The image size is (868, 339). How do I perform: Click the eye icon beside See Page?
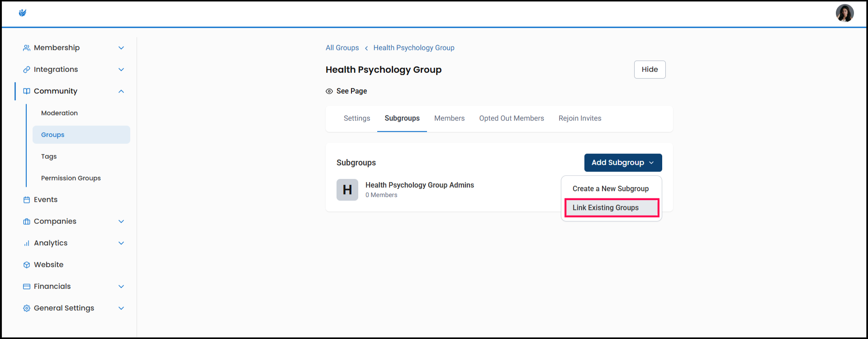click(x=329, y=91)
